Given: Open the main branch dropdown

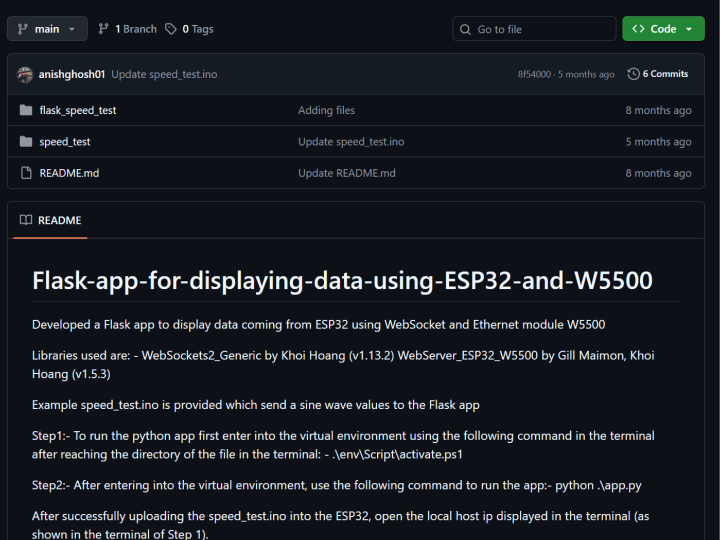Looking at the screenshot, I should pyautogui.click(x=47, y=29).
